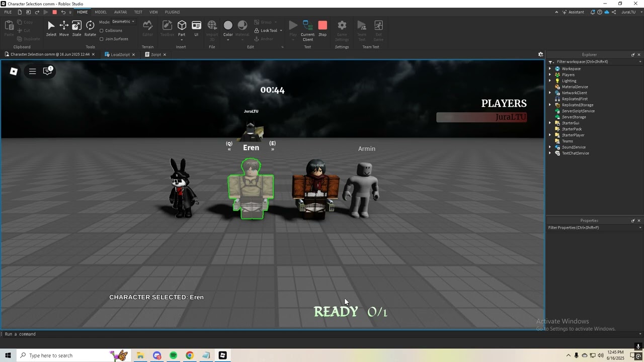Activate the Move tool
Image resolution: width=644 pixels, height=362 pixels.
64,26
